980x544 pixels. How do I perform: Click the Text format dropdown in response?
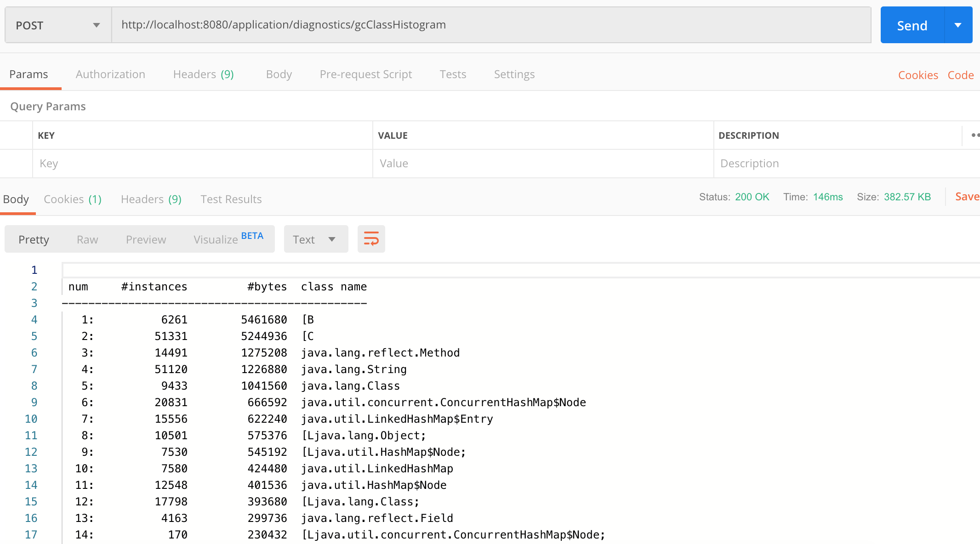(315, 239)
